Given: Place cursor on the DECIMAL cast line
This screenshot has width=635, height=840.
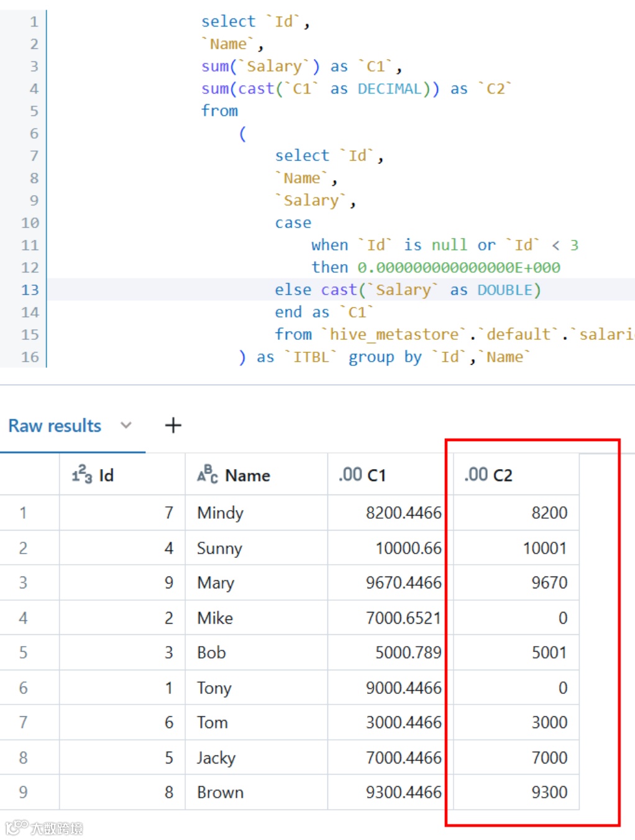Looking at the screenshot, I should 356,89.
